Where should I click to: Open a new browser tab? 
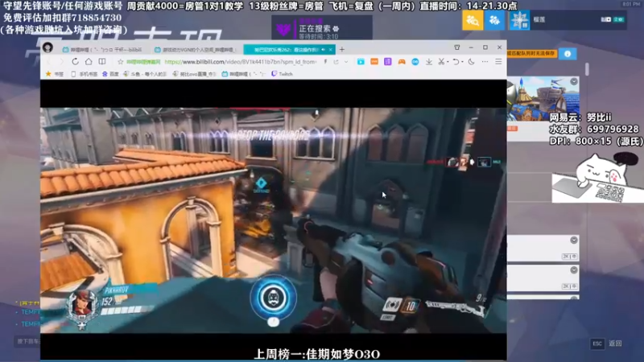341,50
